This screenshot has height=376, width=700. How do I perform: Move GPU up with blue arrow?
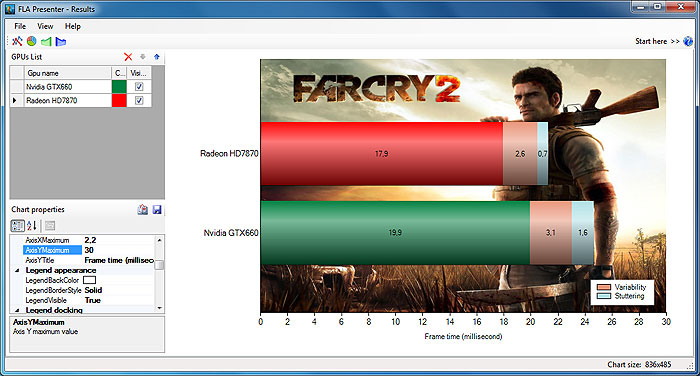[x=157, y=57]
